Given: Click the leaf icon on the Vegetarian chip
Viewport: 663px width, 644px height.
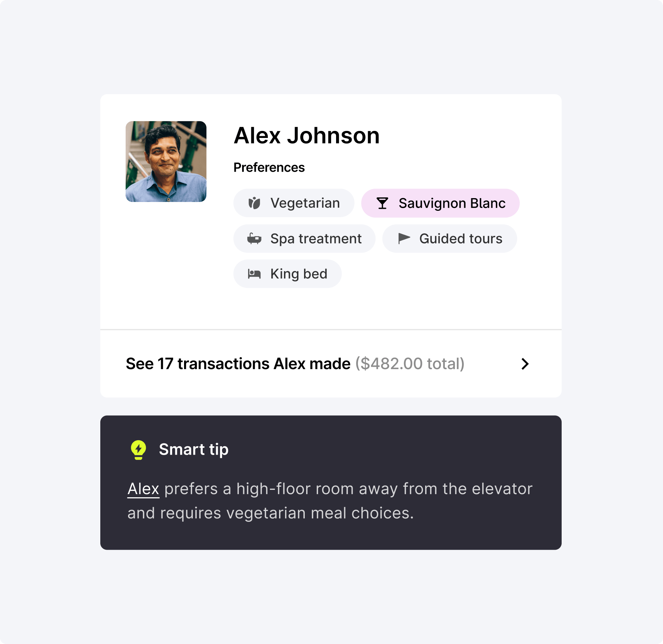Looking at the screenshot, I should click(x=254, y=203).
